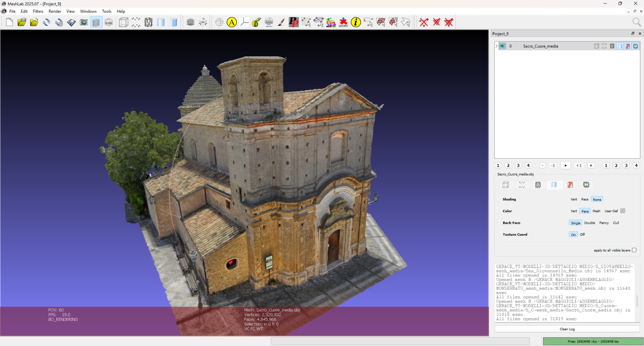
Task: Toggle visibility eye of Sacro_Cuore_media layer
Action: (503, 46)
